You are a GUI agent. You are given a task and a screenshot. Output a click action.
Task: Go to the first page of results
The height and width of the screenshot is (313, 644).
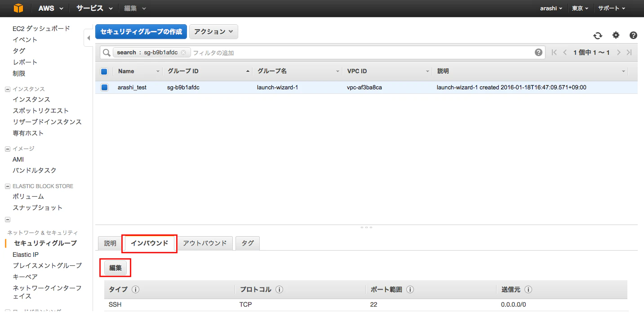pos(554,53)
